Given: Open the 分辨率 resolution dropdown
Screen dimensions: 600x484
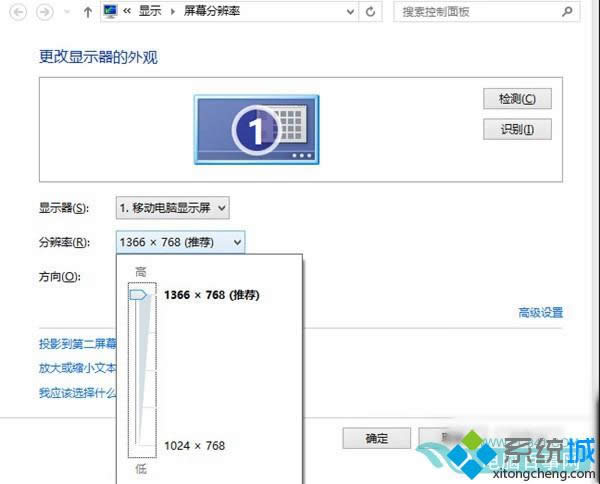Looking at the screenshot, I should point(180,242).
